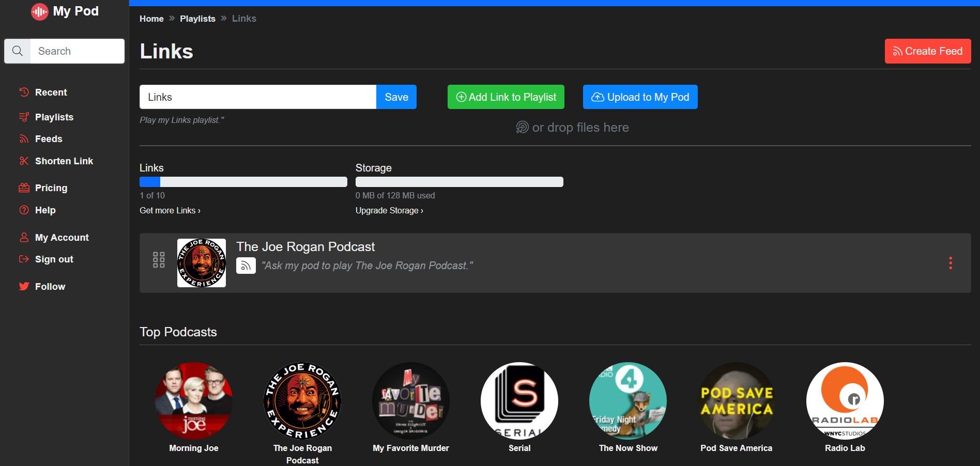980x466 pixels.
Task: Click the Help question mark icon
Action: (x=24, y=210)
